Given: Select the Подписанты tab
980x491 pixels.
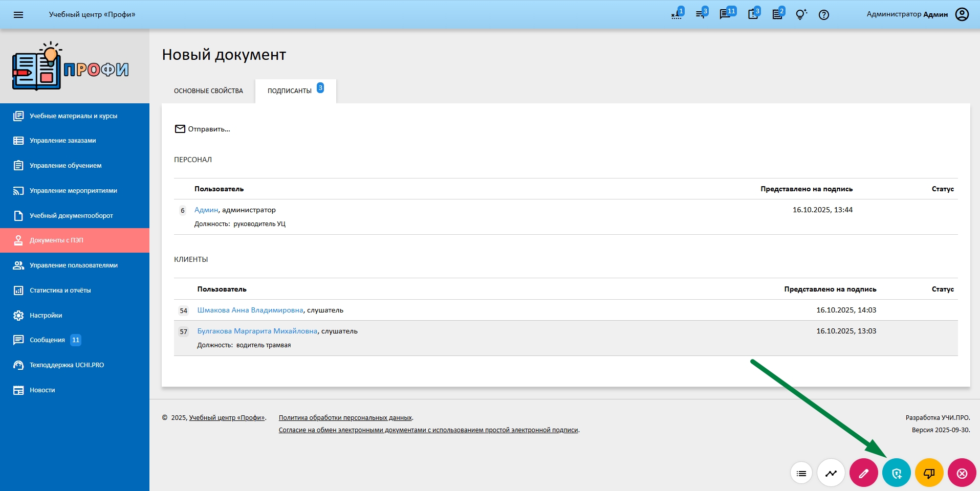Looking at the screenshot, I should 290,91.
